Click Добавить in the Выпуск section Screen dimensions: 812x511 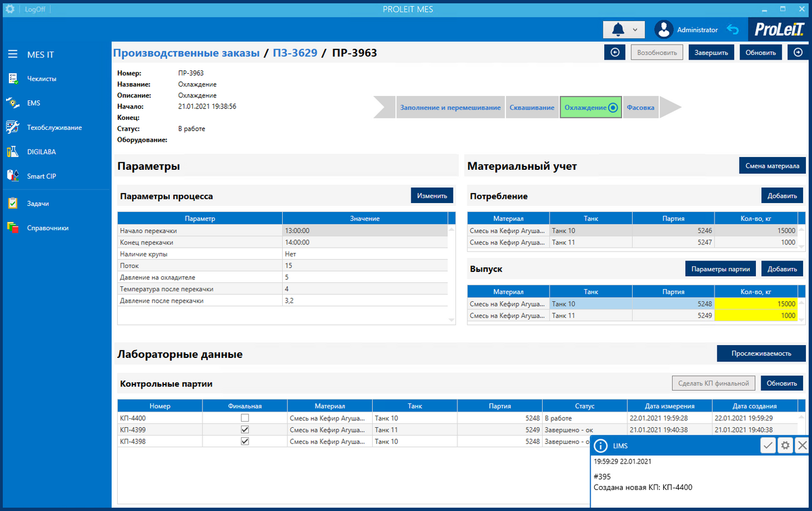pyautogui.click(x=782, y=269)
